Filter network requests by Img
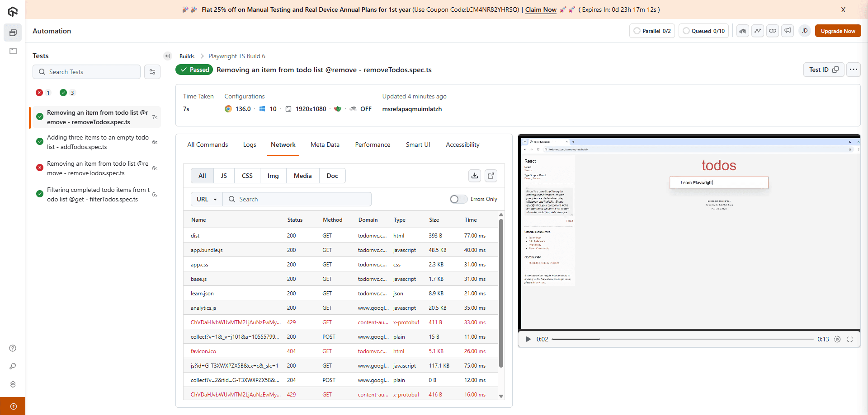 273,176
